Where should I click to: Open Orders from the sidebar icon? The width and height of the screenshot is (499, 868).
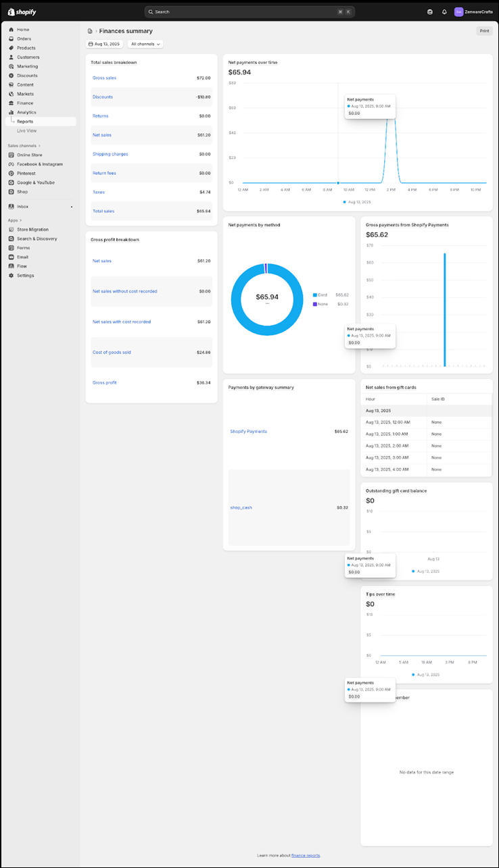point(11,39)
